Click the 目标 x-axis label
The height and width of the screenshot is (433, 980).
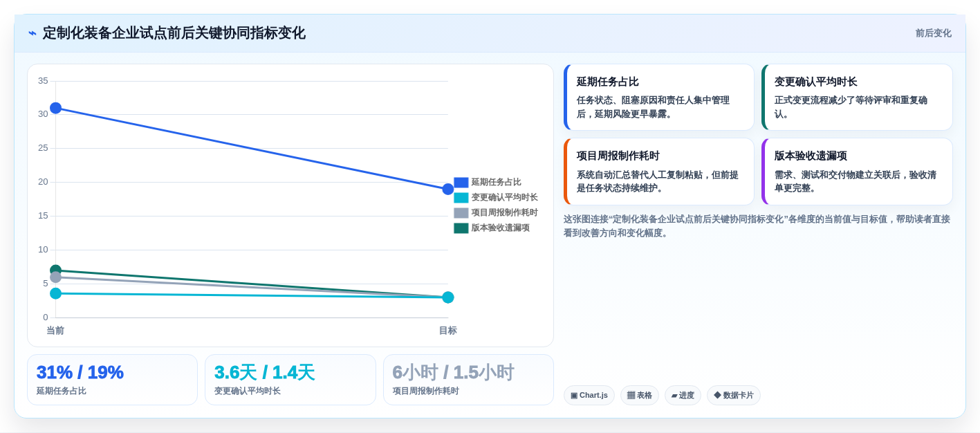[448, 331]
